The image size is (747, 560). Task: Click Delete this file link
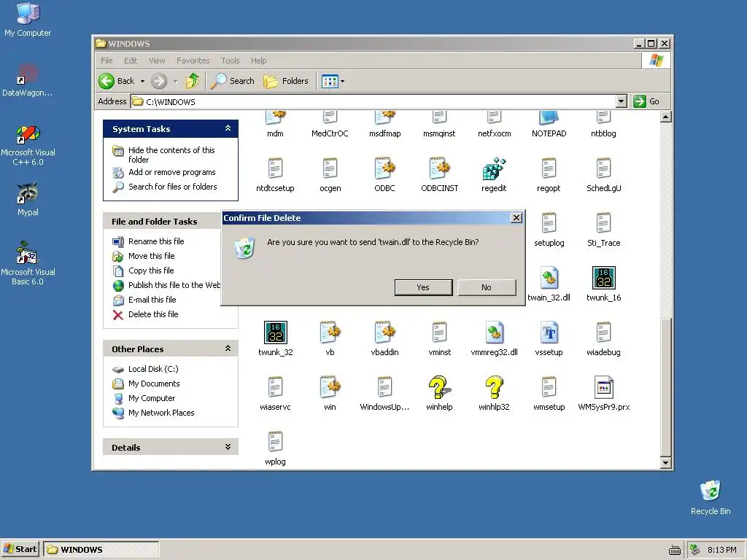pos(153,314)
